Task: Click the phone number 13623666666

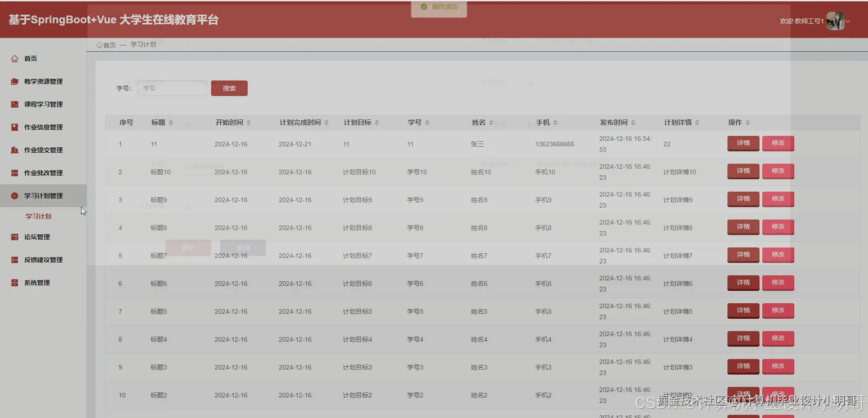Action: click(x=555, y=144)
